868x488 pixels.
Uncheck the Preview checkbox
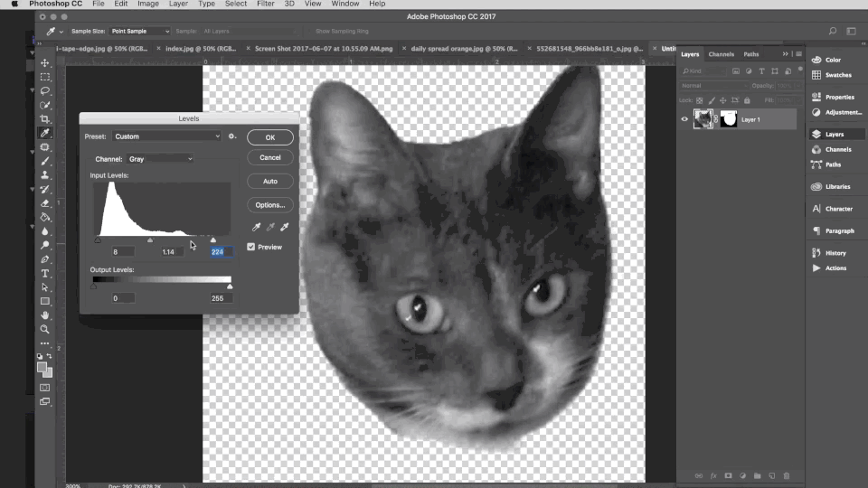pyautogui.click(x=251, y=247)
